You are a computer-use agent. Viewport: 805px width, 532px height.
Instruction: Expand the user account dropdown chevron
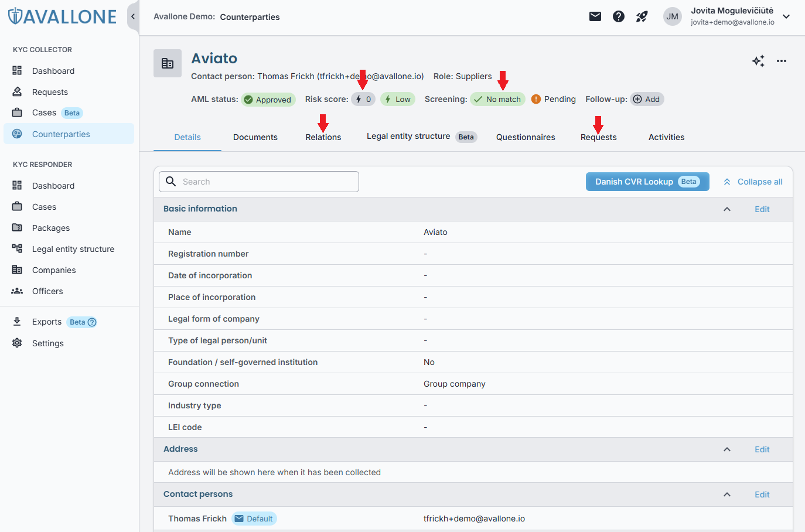[786, 16]
